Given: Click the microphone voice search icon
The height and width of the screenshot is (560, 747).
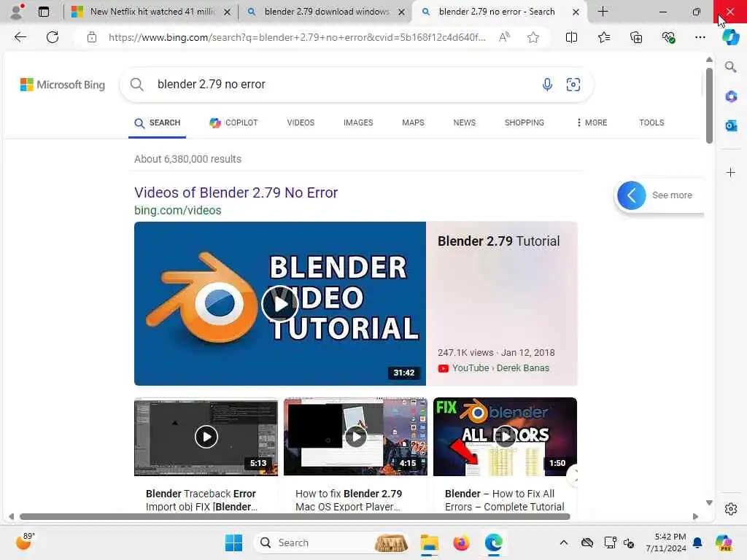Looking at the screenshot, I should [547, 85].
